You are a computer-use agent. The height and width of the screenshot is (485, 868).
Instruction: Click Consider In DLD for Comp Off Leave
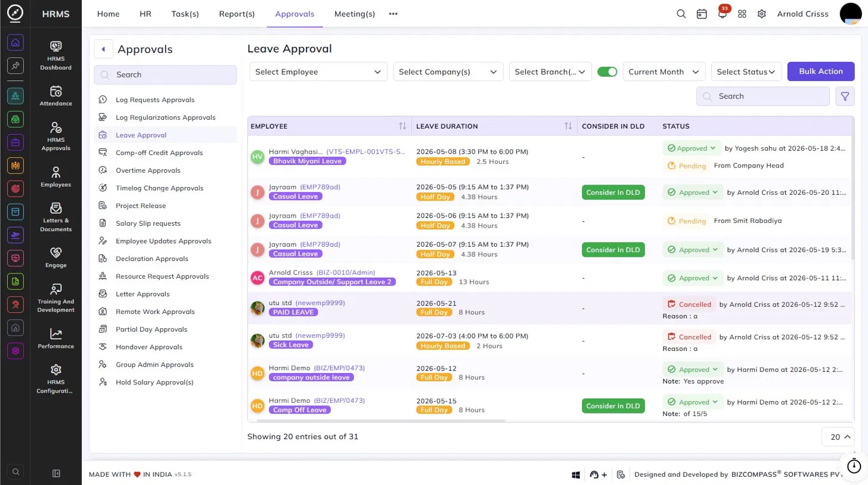coord(613,406)
